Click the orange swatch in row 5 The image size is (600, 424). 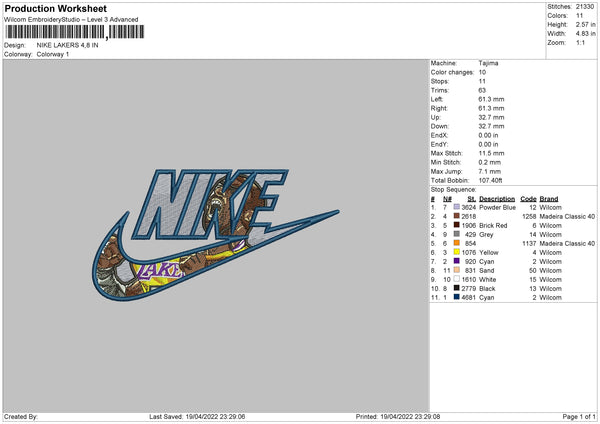(x=457, y=243)
